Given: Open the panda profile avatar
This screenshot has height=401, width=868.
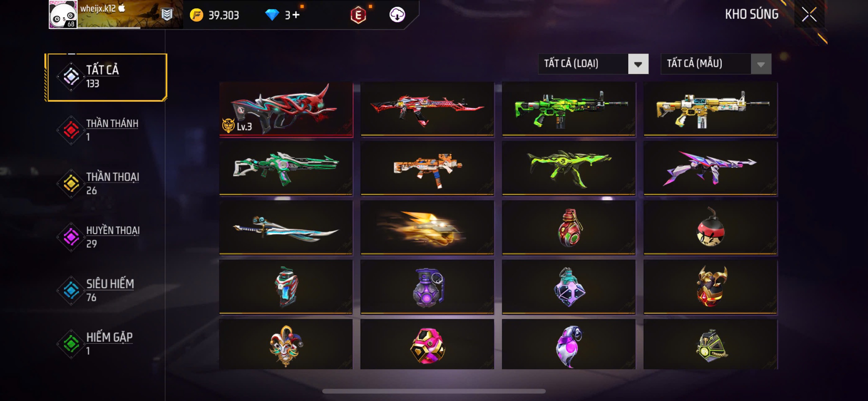Looking at the screenshot, I should pyautogui.click(x=63, y=14).
